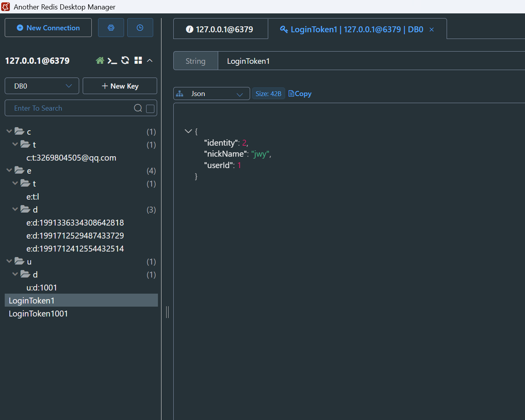Click the key icon on the LoginToken1 tab
Viewport: 525px width, 420px height.
(x=284, y=29)
